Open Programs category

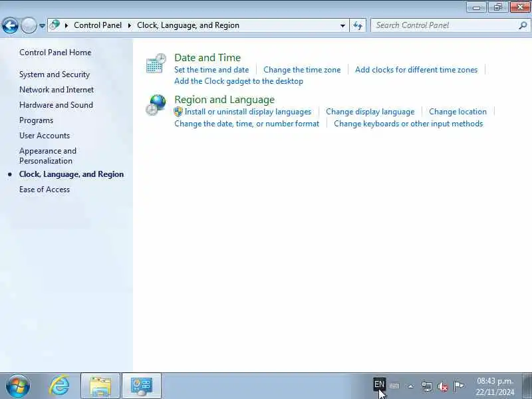point(37,120)
